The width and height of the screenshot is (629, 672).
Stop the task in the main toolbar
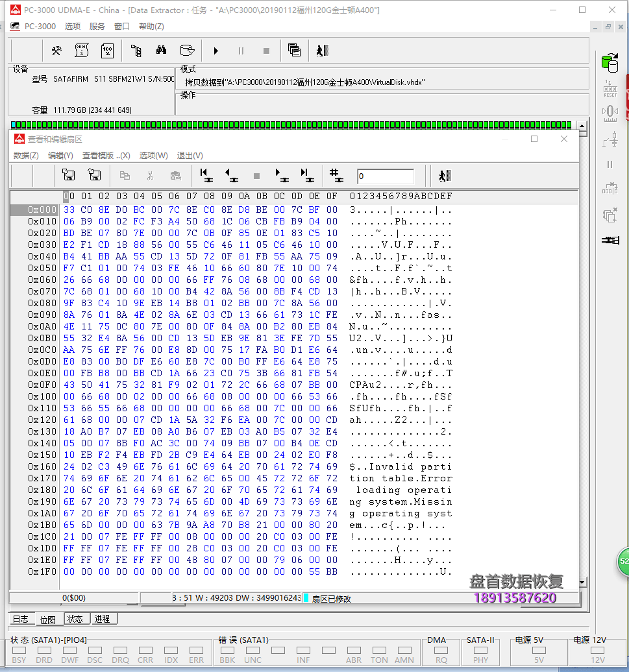point(266,51)
